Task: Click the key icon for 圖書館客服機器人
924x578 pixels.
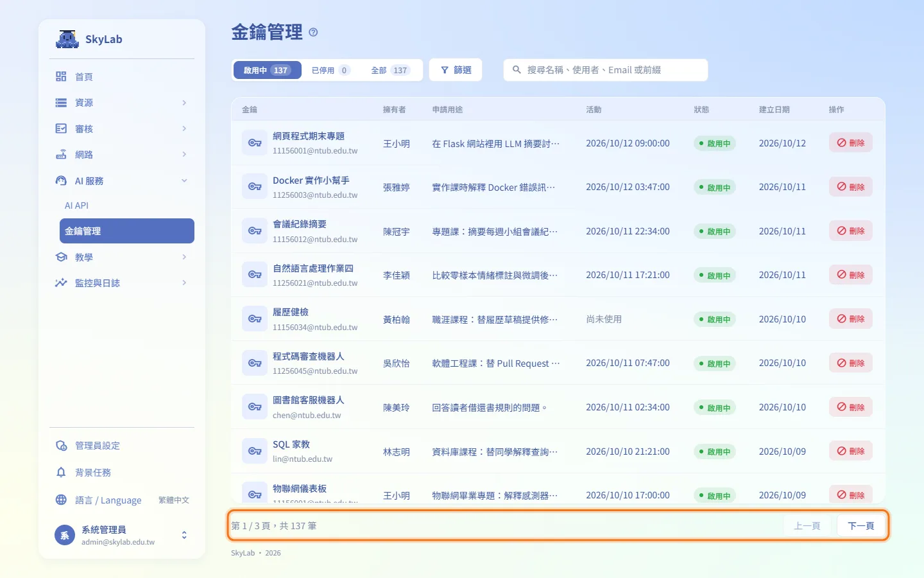Action: (255, 407)
